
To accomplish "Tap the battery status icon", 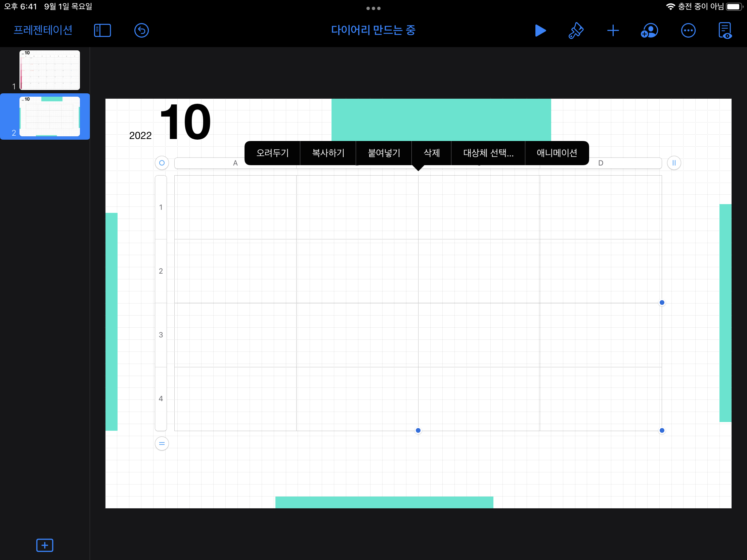I will (x=735, y=7).
